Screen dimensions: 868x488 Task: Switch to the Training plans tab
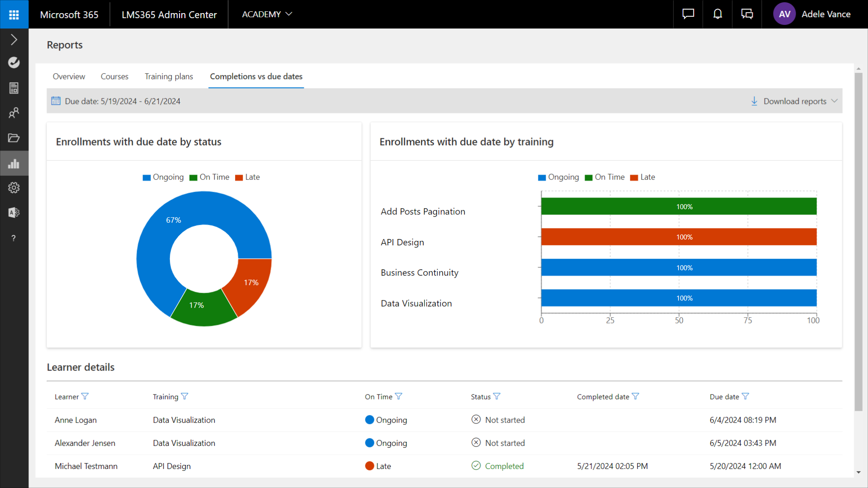(169, 76)
